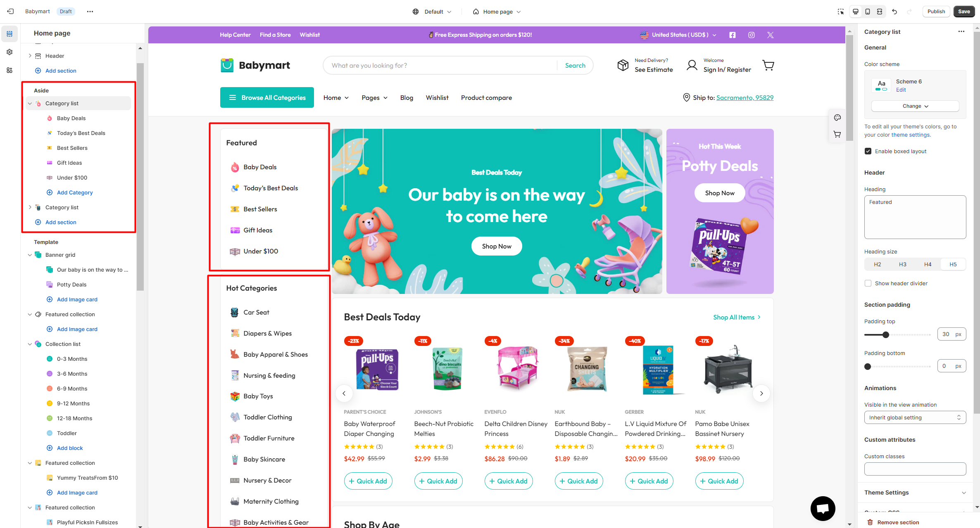Click Blog in store navigation
This screenshot has width=980, height=528.
407,98
